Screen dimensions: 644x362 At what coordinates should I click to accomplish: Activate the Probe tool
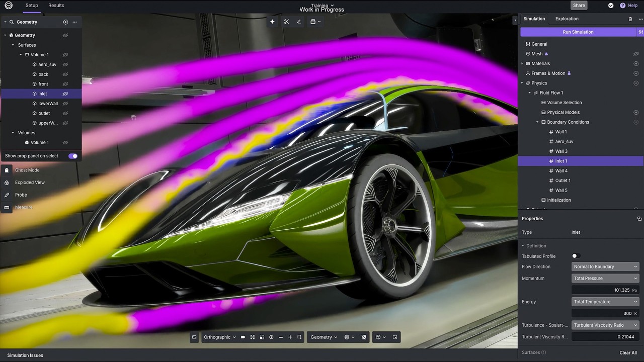(x=21, y=195)
